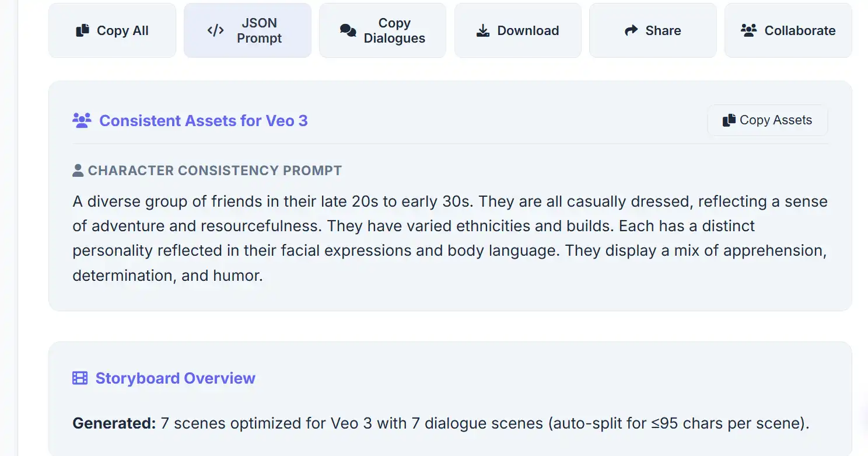The width and height of the screenshot is (868, 456).
Task: Start a Collaborate session
Action: coord(787,30)
